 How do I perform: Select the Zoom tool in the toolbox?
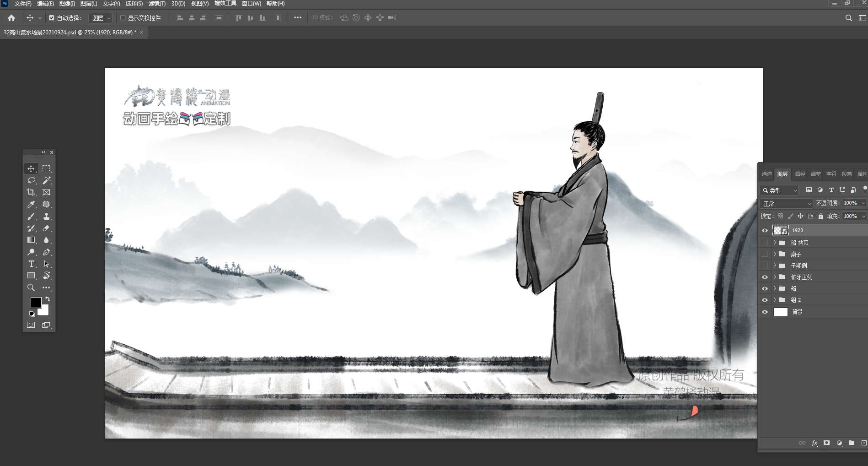click(31, 287)
